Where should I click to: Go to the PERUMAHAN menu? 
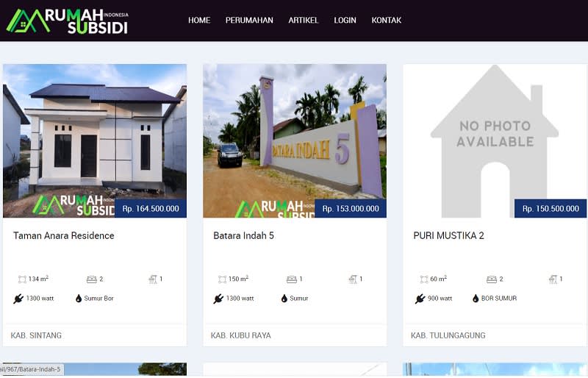[249, 21]
